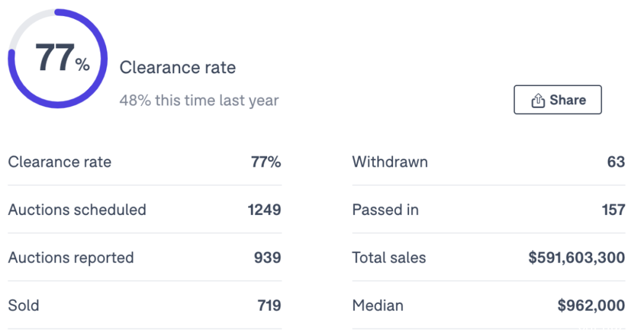The image size is (644, 333).
Task: Click the 157 passed in value
Action: [614, 210]
